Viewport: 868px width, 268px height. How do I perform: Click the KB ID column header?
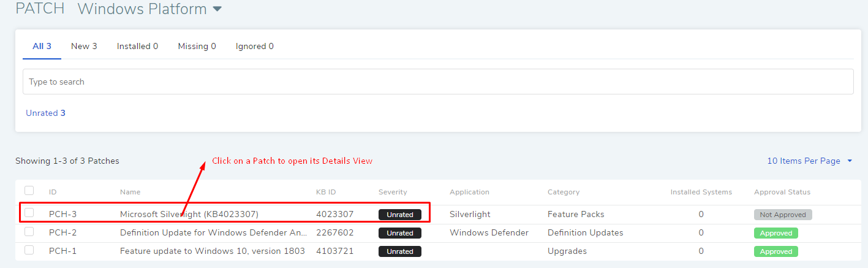point(326,192)
